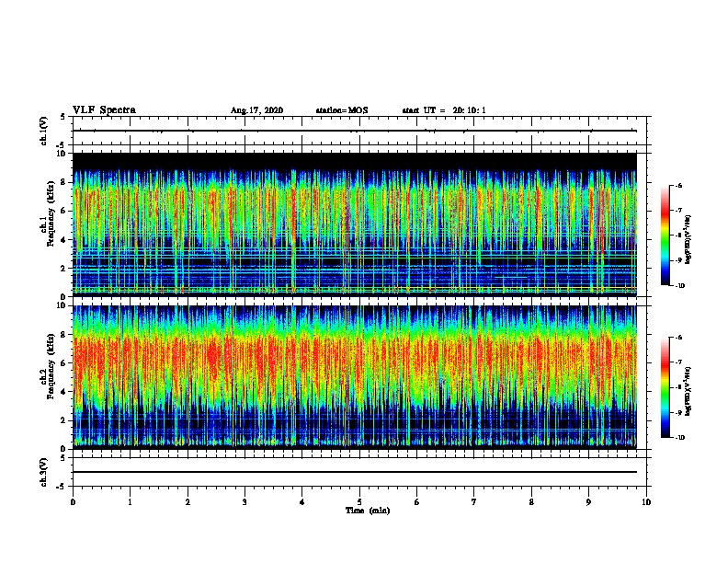Click the "station=MOS" header label
Image resolution: width=728 pixels, height=563 pixels.
click(x=342, y=110)
